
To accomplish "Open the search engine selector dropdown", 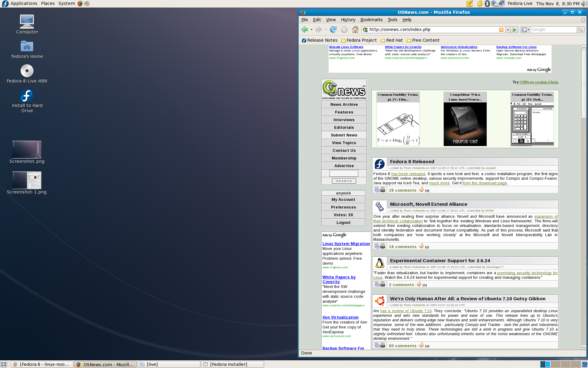I will (526, 30).
